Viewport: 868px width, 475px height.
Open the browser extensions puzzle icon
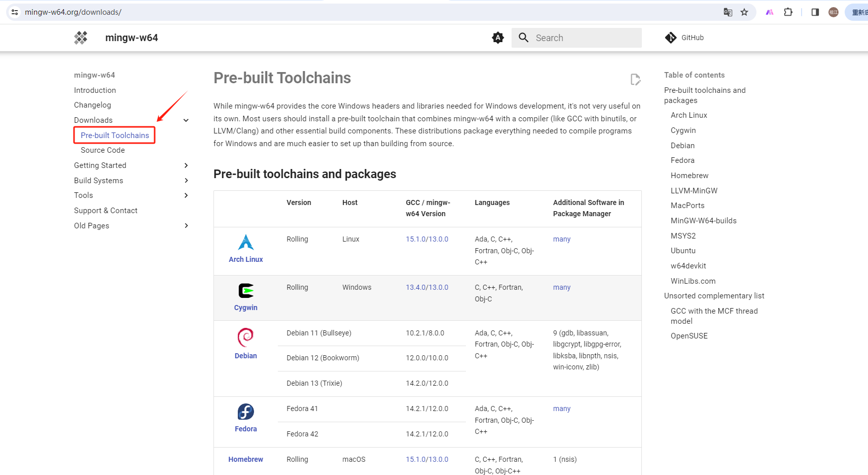788,12
